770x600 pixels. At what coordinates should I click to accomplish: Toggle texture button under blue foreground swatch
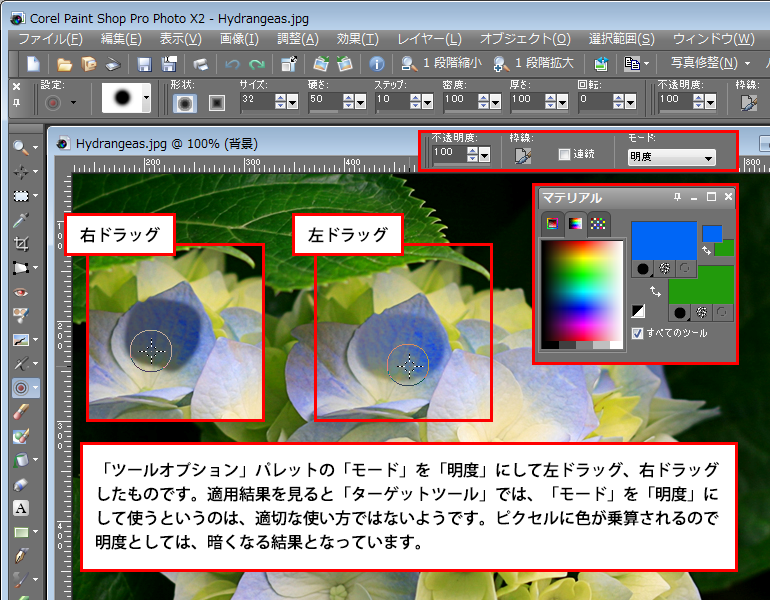point(664,269)
